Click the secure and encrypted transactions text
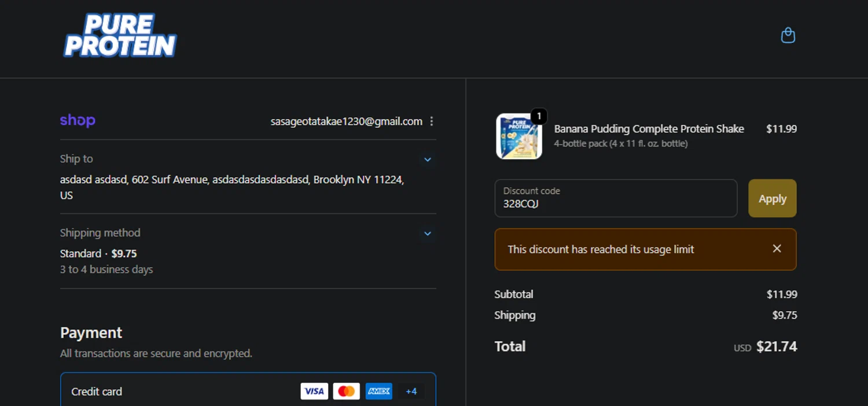The height and width of the screenshot is (406, 868). (x=156, y=353)
